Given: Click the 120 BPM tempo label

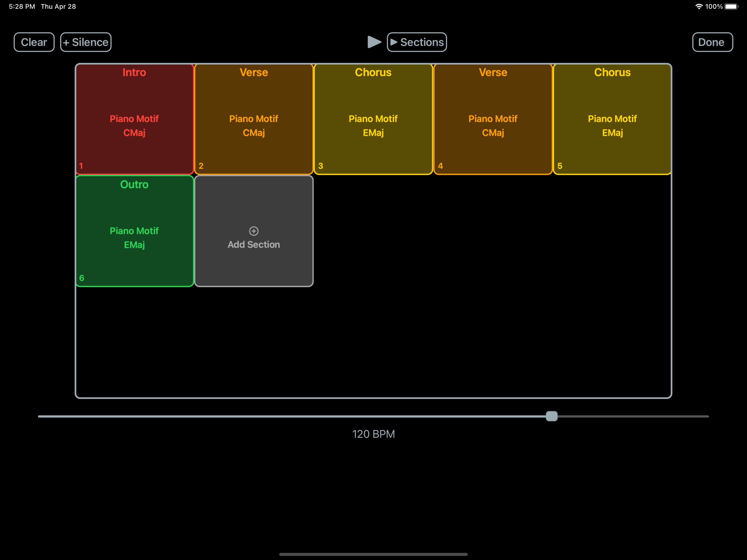Looking at the screenshot, I should [x=373, y=434].
